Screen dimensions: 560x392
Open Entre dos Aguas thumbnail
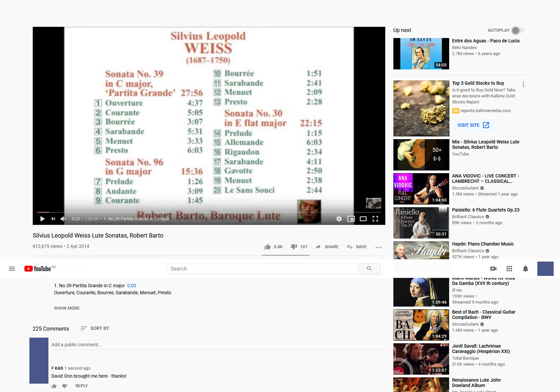pyautogui.click(x=421, y=54)
